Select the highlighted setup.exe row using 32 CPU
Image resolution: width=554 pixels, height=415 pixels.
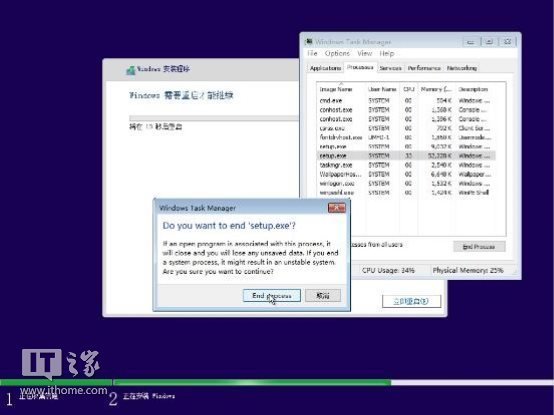coord(406,156)
